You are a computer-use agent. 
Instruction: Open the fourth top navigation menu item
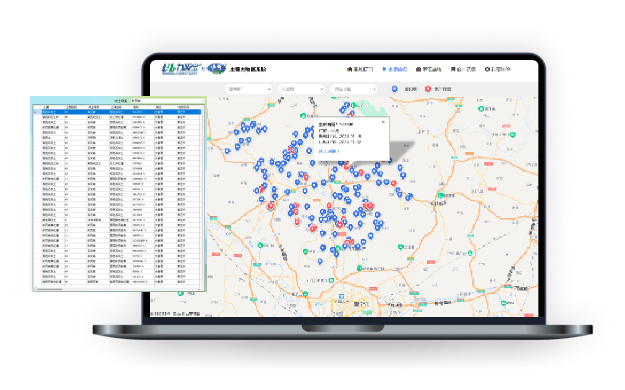tap(463, 69)
